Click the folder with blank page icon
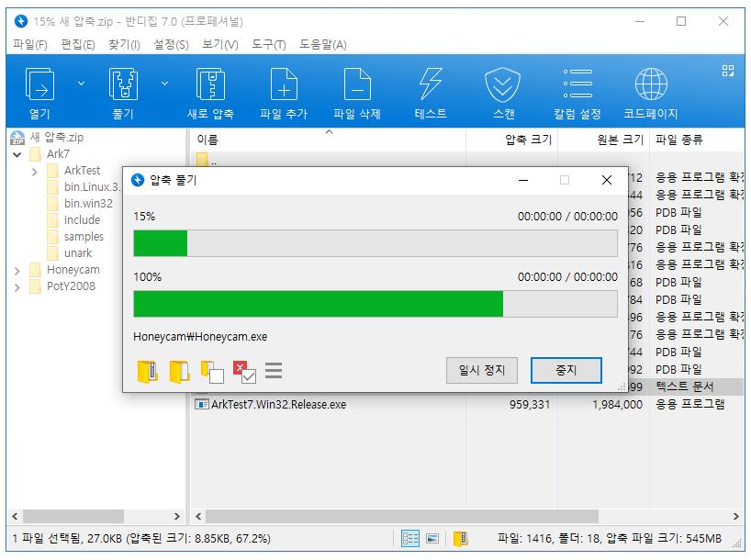 pos(212,372)
